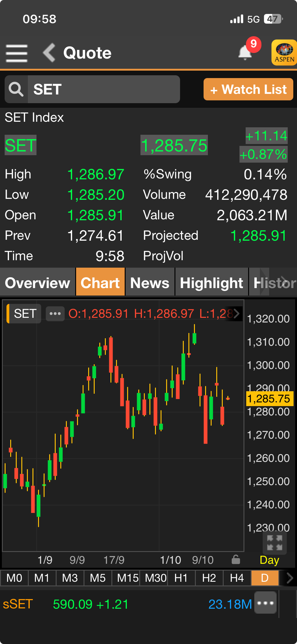Select the M15 timeframe
This screenshot has height=644, width=297.
[127, 578]
